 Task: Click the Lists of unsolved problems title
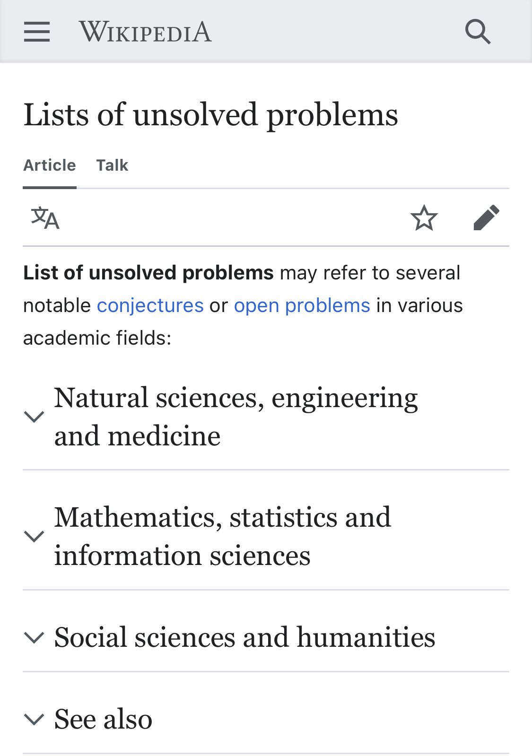(x=210, y=115)
